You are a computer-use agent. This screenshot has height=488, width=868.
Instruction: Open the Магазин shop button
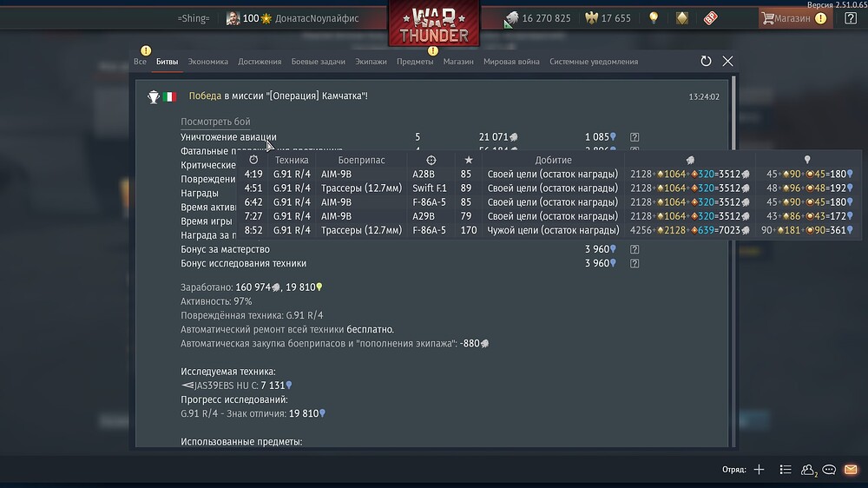pos(794,18)
